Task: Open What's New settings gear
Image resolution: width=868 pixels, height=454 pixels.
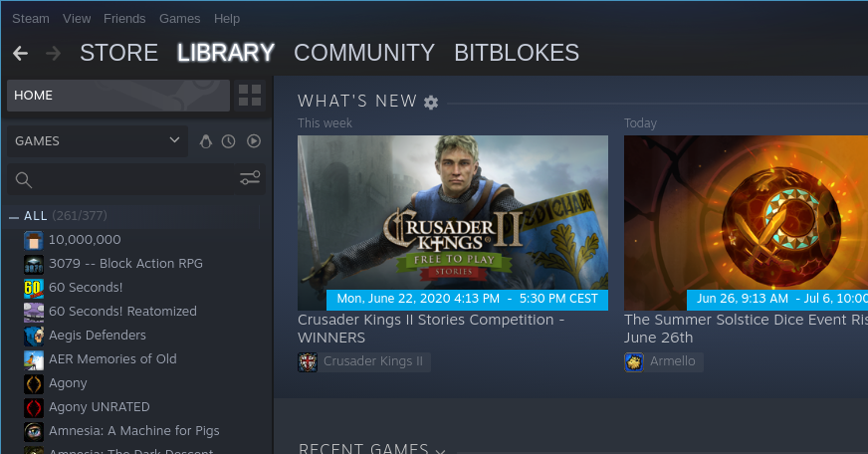Action: (431, 103)
